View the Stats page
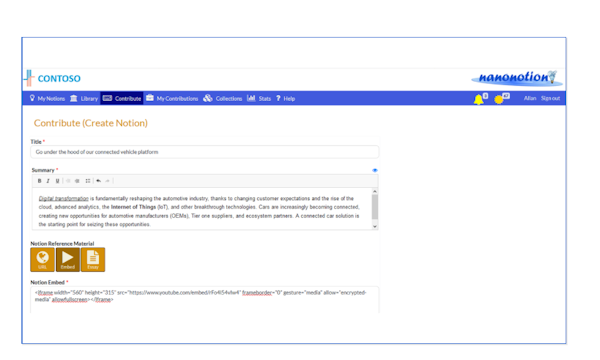Image resolution: width=600 pixels, height=360 pixels. click(x=259, y=98)
